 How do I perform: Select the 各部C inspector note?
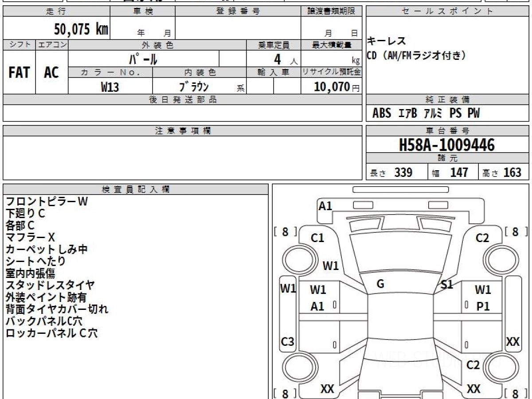[20, 226]
